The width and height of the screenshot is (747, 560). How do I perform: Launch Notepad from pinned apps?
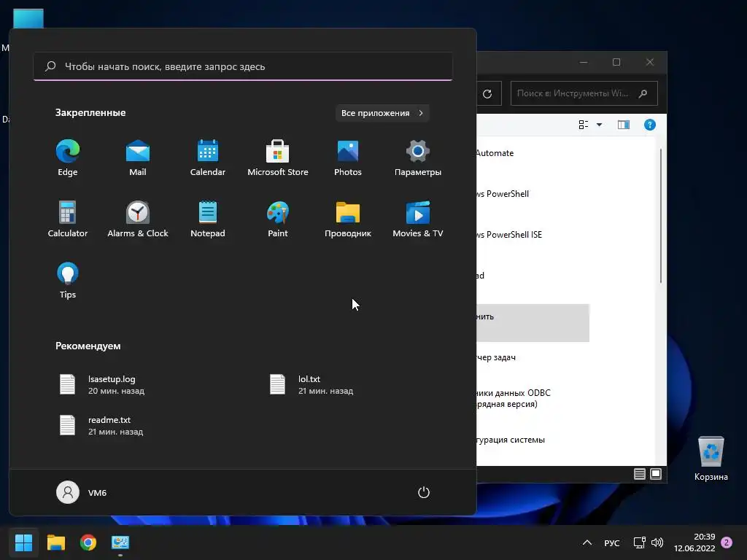point(208,219)
